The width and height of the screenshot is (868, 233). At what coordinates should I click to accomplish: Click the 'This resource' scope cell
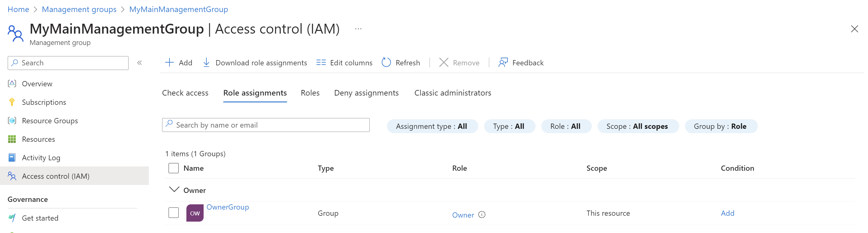(x=608, y=213)
